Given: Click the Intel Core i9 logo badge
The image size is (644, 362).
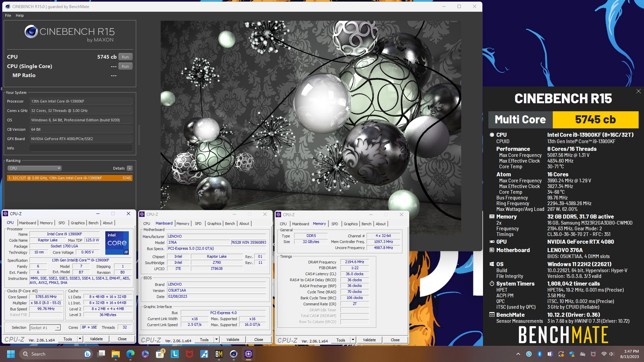Looking at the screenshot, I should [117, 243].
